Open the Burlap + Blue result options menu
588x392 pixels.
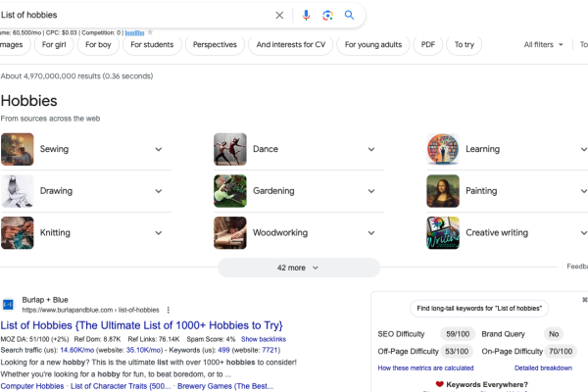168,310
